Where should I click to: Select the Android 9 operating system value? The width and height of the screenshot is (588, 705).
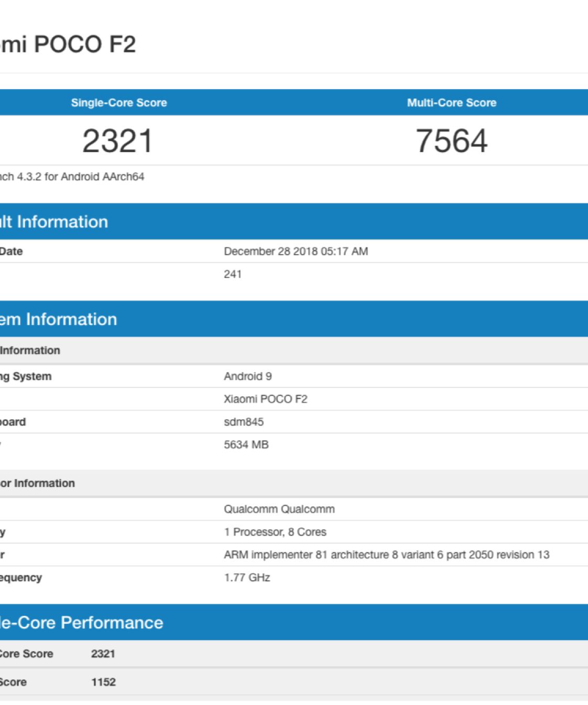pos(247,376)
